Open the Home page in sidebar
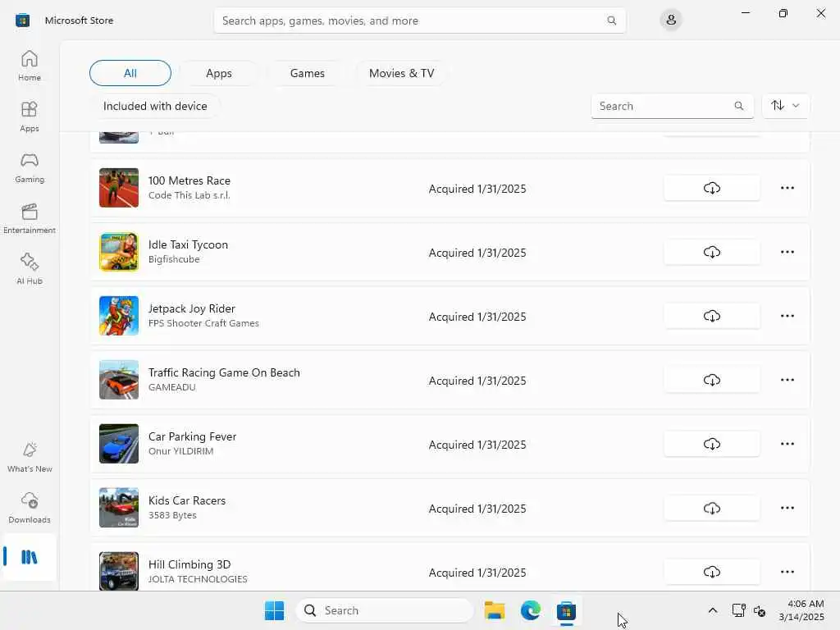The image size is (840, 630). (30, 66)
